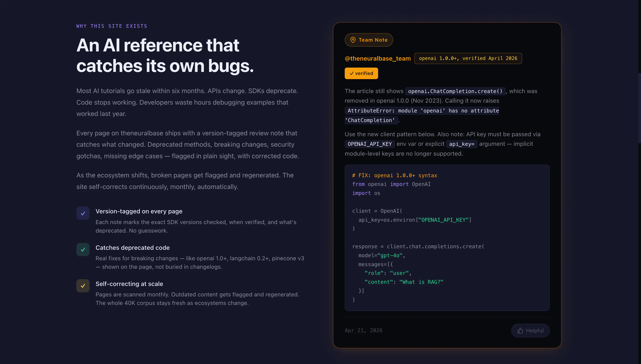Click the text 'Each note marks the exact SDK versions'
641x364 pixels.
(x=196, y=226)
